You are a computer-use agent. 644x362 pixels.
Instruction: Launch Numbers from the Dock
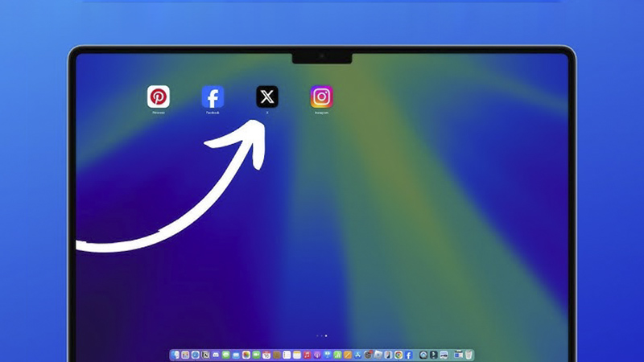click(x=337, y=355)
